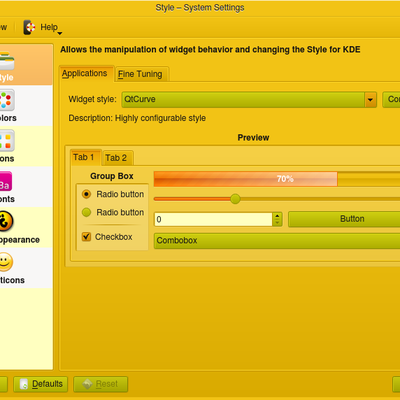Viewport: 400px width, 400px height.
Task: Open the Help menu lifebuoy icon
Action: click(29, 27)
